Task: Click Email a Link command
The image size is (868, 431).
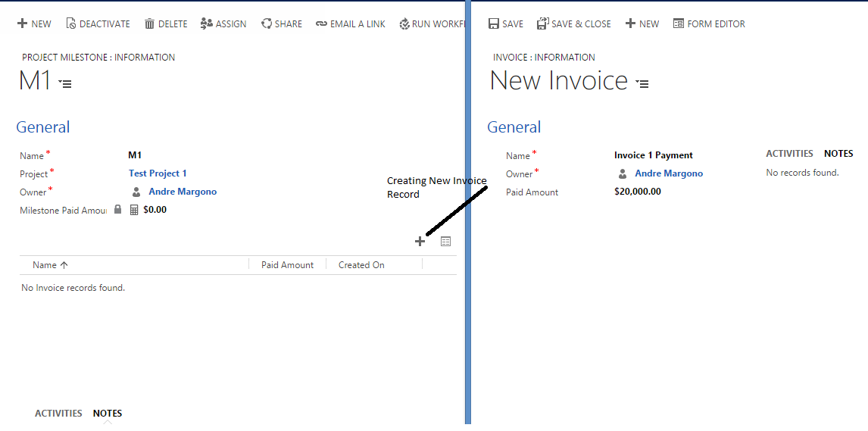Action: (351, 24)
